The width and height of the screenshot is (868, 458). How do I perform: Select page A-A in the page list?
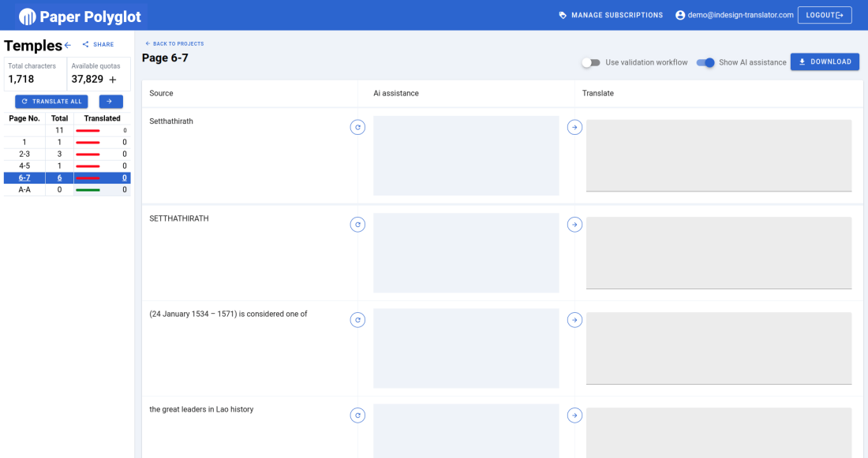[24, 190]
